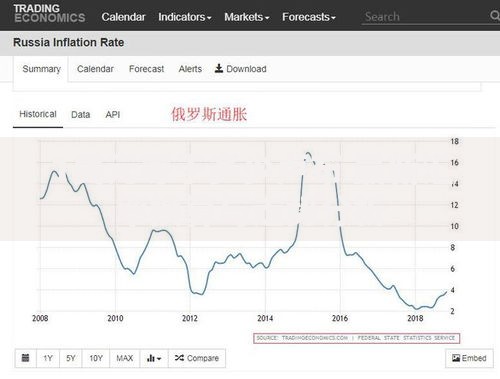The width and height of the screenshot is (500, 379).
Task: Click the 2016 x-axis label
Action: 340,318
